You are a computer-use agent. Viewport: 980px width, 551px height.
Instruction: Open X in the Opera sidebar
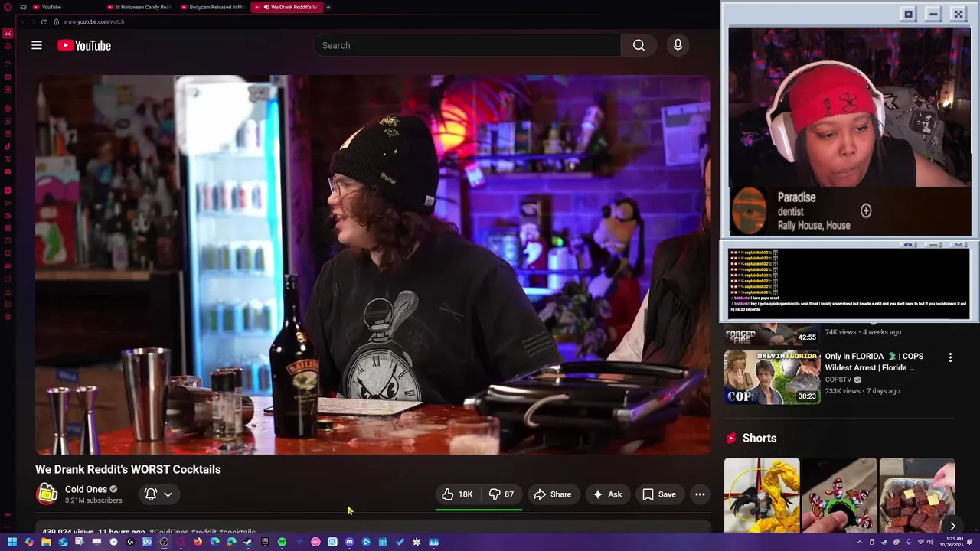8,158
